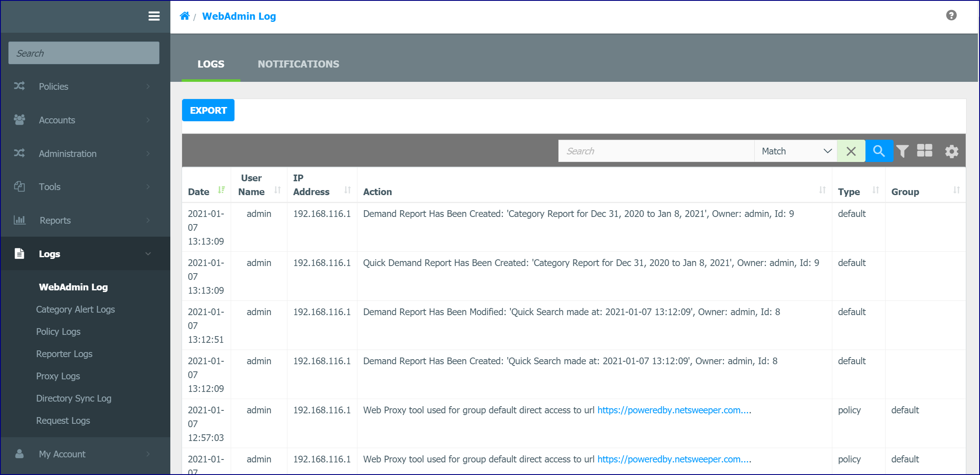Screen dimensions: 980x475
Task: Open Directory Sync Log
Action: pos(74,398)
